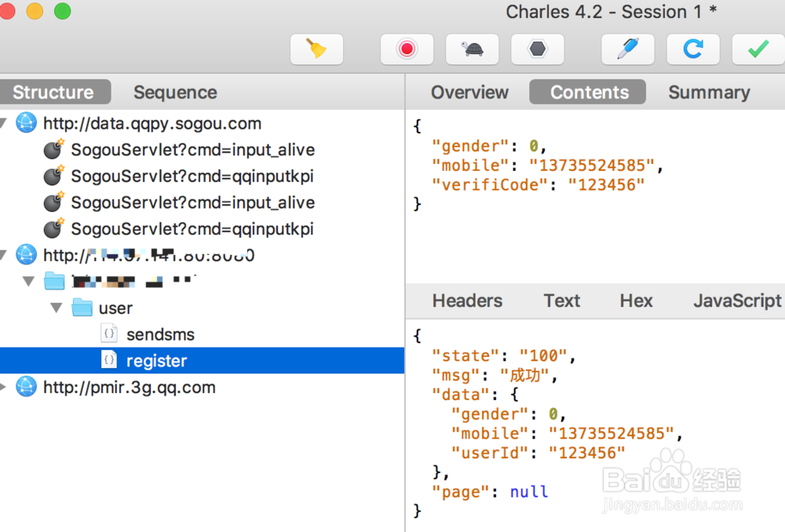Show the response JavaScript tab
Screen dimensions: 785x532
(x=737, y=301)
